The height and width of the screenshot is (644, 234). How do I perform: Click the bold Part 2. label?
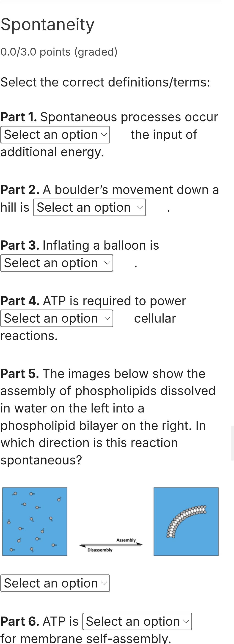coord(20,190)
